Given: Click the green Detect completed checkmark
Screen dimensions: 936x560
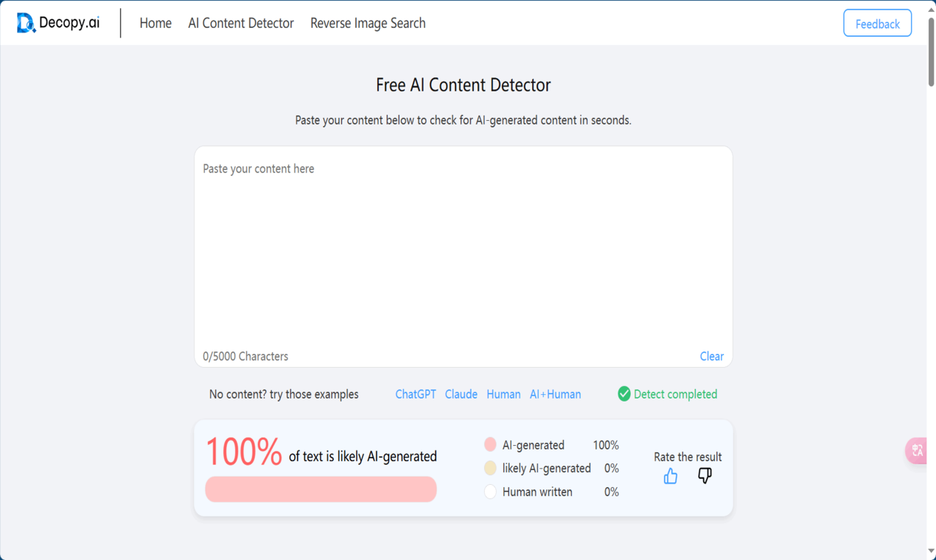Looking at the screenshot, I should (624, 394).
